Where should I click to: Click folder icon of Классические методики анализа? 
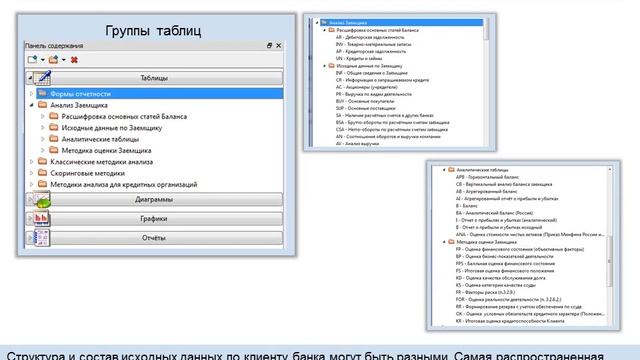[x=42, y=161]
